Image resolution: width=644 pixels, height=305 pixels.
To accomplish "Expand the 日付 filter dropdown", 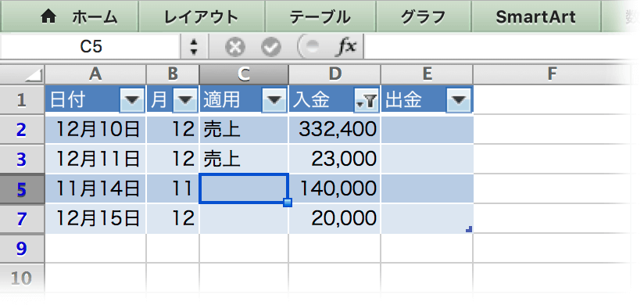I will tap(132, 100).
